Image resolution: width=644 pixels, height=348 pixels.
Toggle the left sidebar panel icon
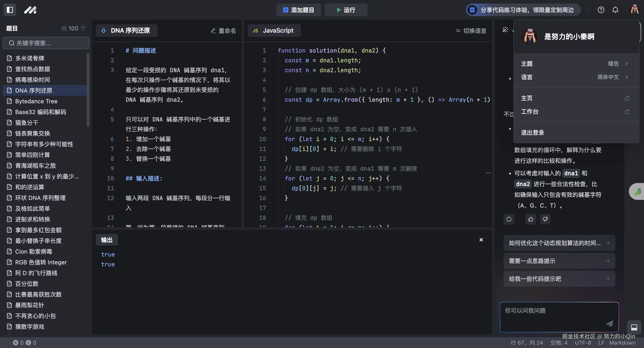coord(10,10)
